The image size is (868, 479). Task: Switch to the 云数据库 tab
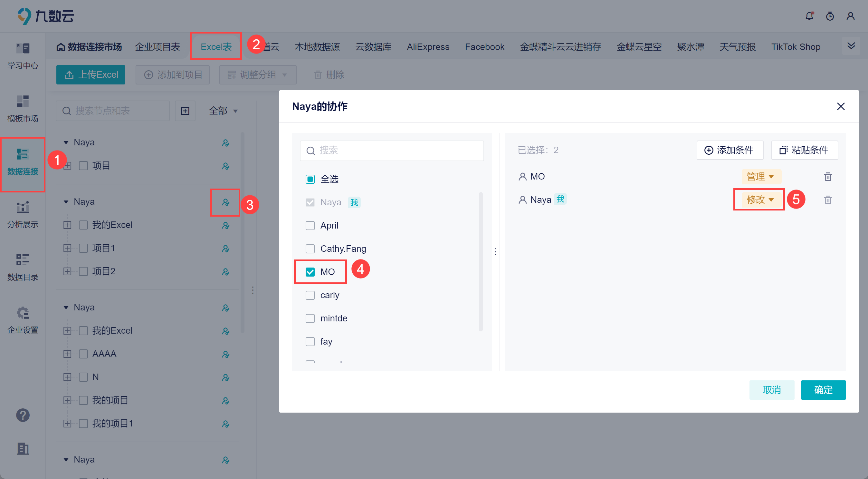373,46
